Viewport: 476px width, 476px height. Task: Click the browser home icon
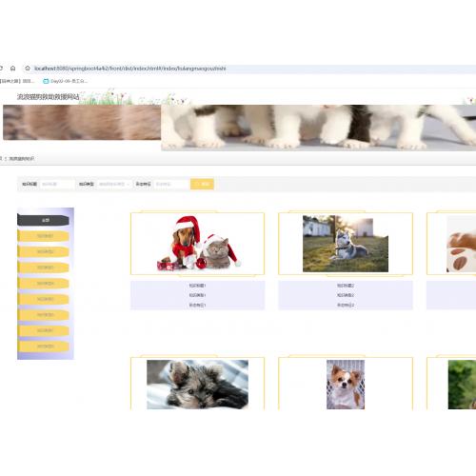tap(12, 69)
